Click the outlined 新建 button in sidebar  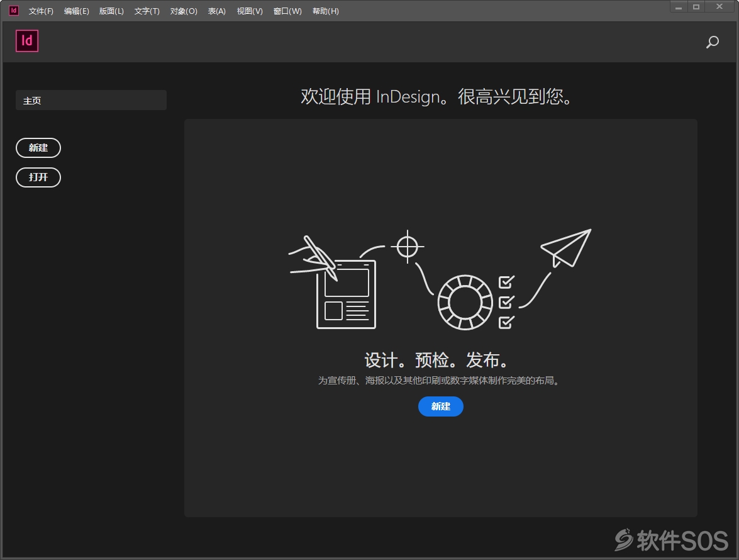tap(38, 148)
